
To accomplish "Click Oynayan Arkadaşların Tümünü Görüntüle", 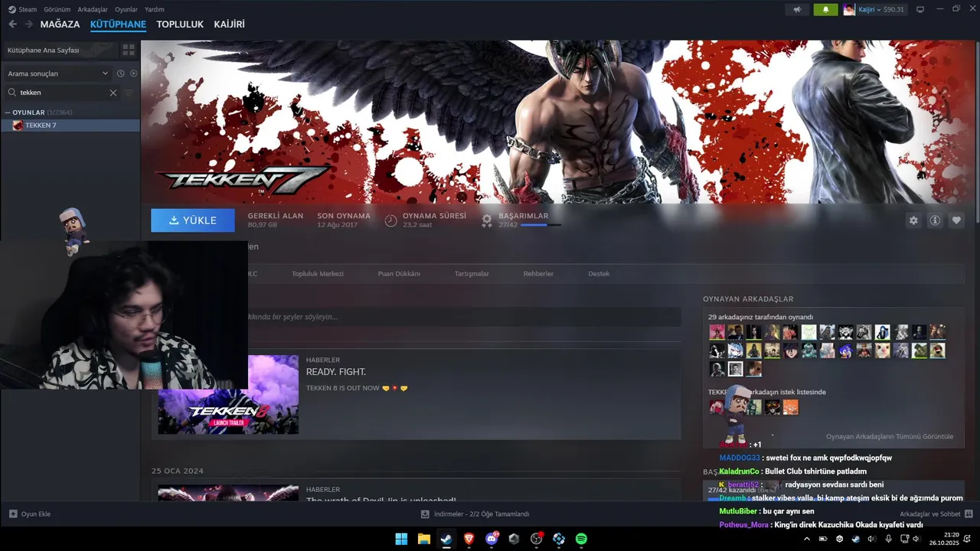I will (890, 436).
